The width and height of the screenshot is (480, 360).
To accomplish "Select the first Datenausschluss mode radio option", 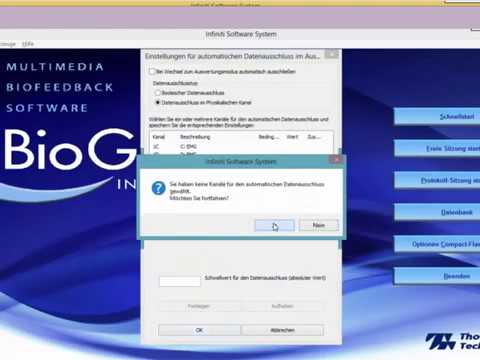I will point(158,93).
